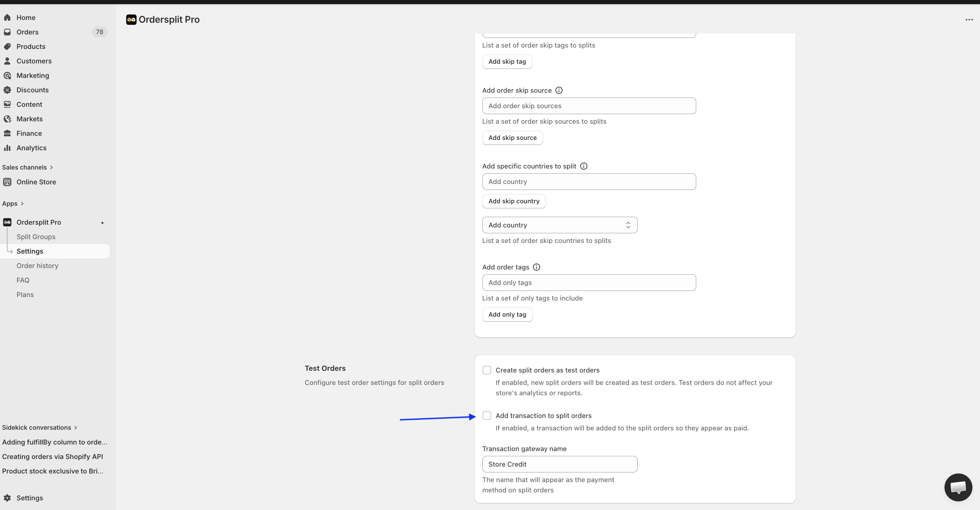Go to Order history page
The height and width of the screenshot is (510, 980).
pyautogui.click(x=37, y=266)
